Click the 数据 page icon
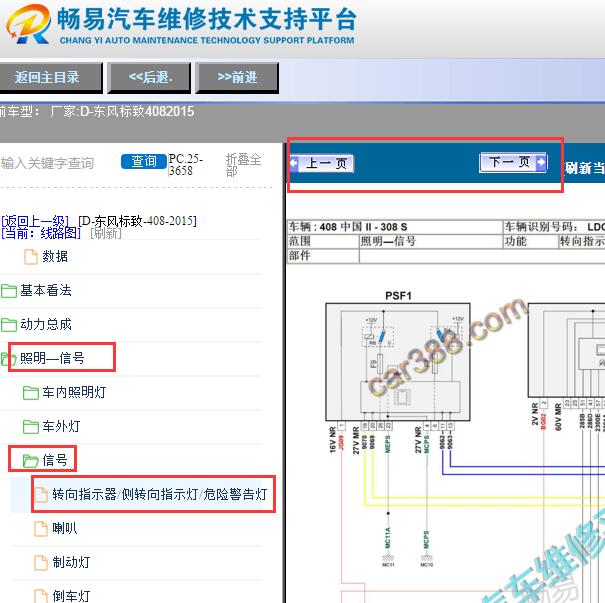The width and height of the screenshot is (605, 603). coord(31,257)
